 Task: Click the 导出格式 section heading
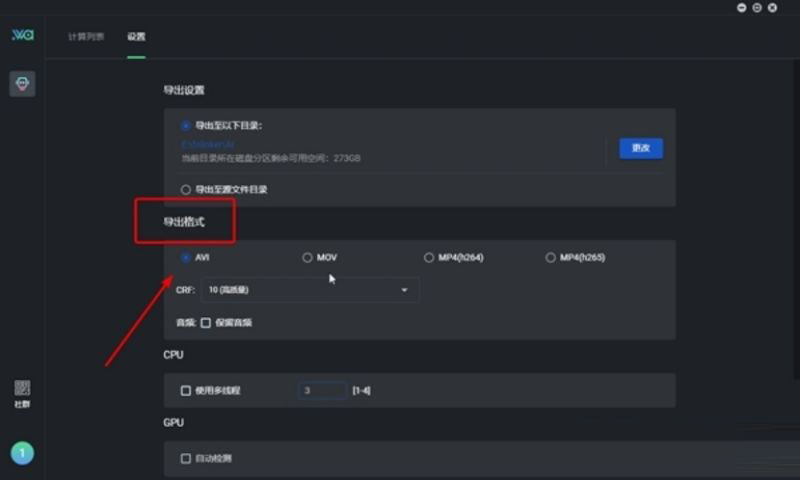tap(184, 222)
